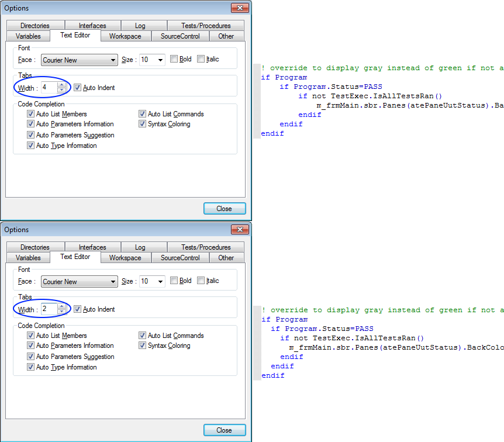
Task: Uncheck Auto List Commands in upper dialog
Action: point(143,114)
